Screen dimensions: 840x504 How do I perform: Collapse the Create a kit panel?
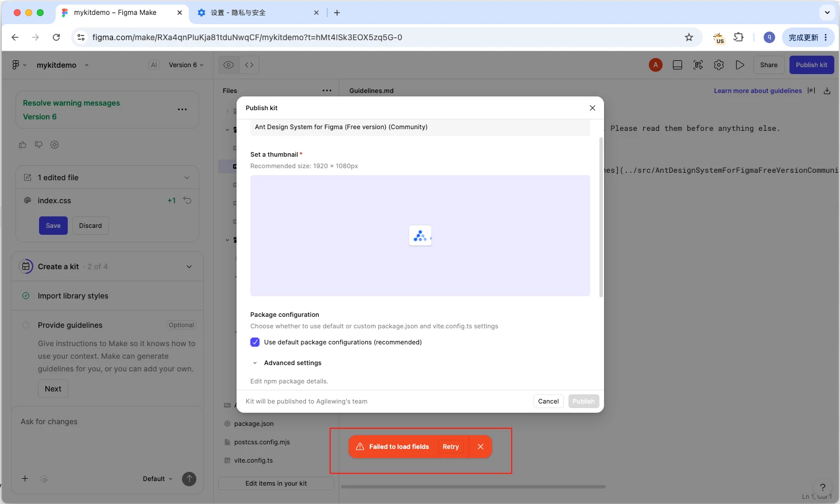(x=189, y=266)
